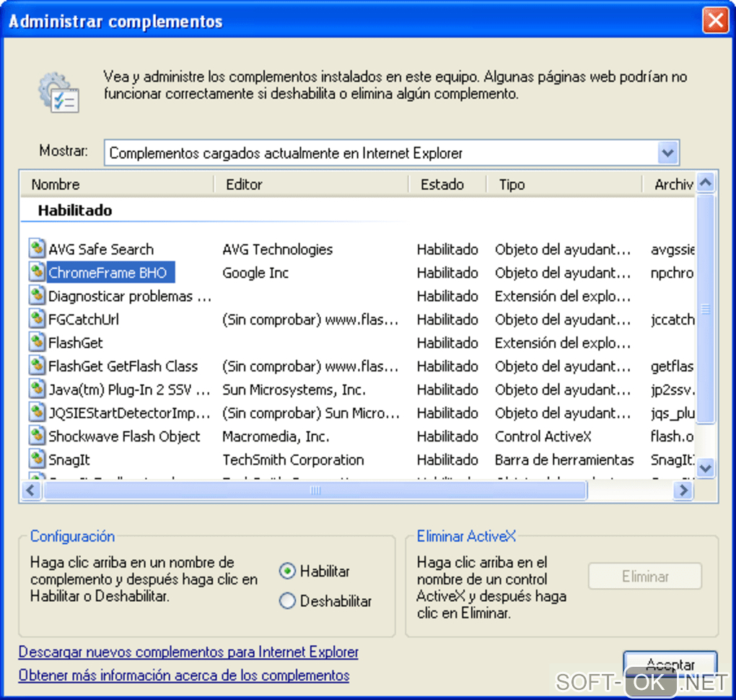Select the FlashGet GetFlash Class name

coord(123,366)
